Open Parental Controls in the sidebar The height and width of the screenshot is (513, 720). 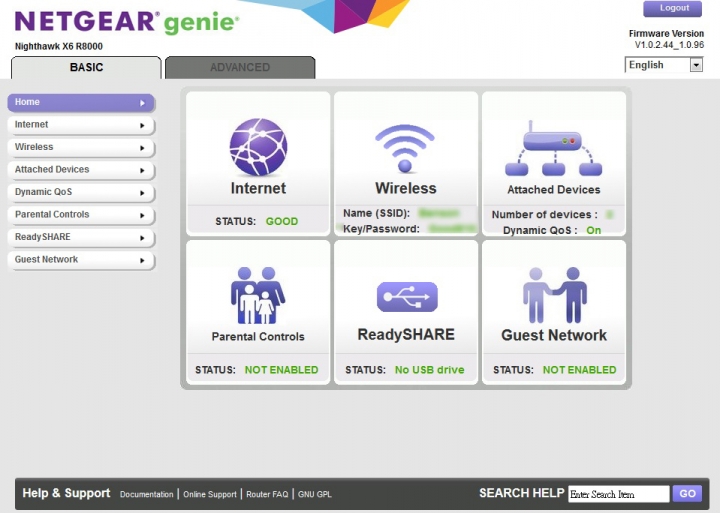click(81, 215)
